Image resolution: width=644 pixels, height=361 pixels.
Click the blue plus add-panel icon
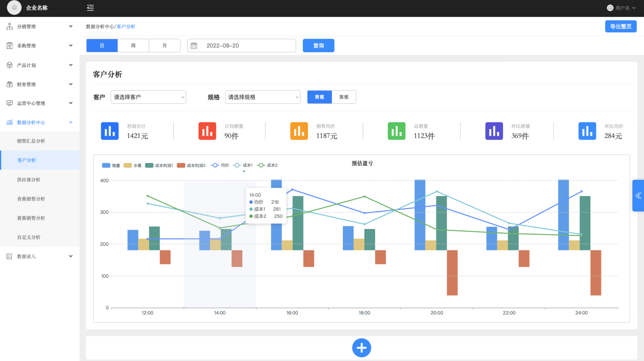point(362,348)
